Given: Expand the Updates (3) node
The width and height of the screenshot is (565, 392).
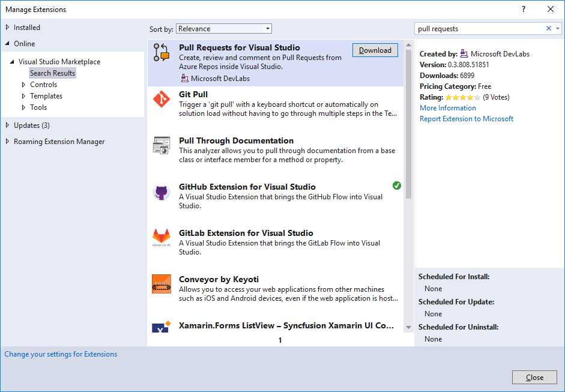Looking at the screenshot, I should pyautogui.click(x=6, y=125).
